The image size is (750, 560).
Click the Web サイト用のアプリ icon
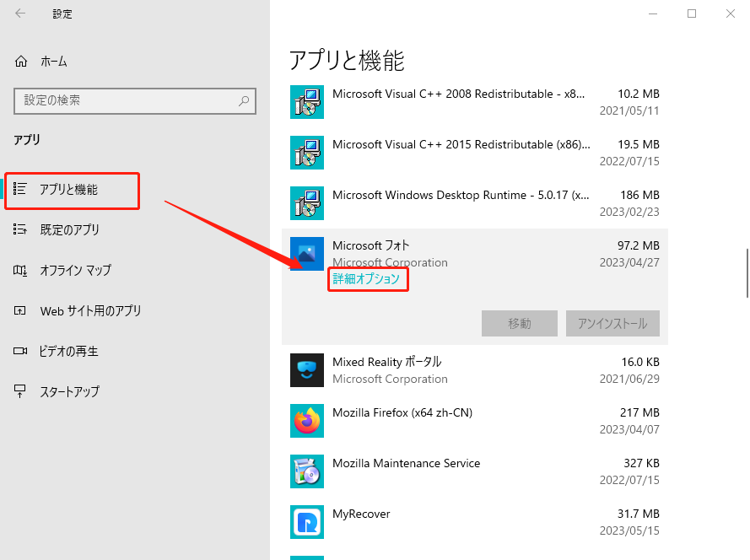20,311
